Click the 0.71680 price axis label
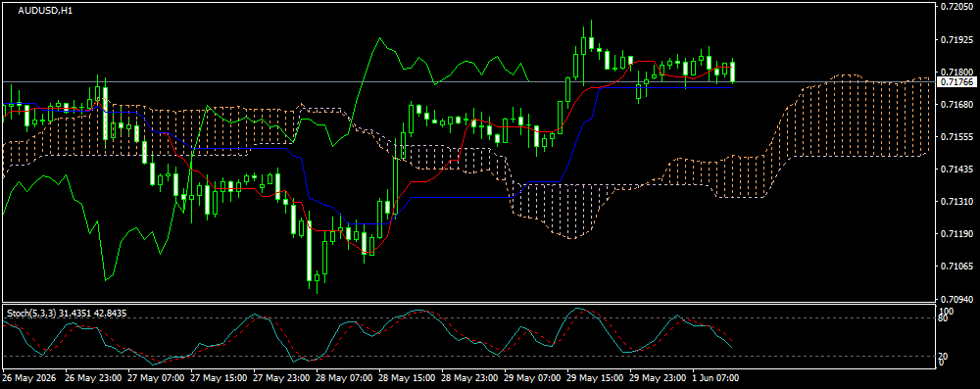980x389 pixels. click(x=956, y=104)
